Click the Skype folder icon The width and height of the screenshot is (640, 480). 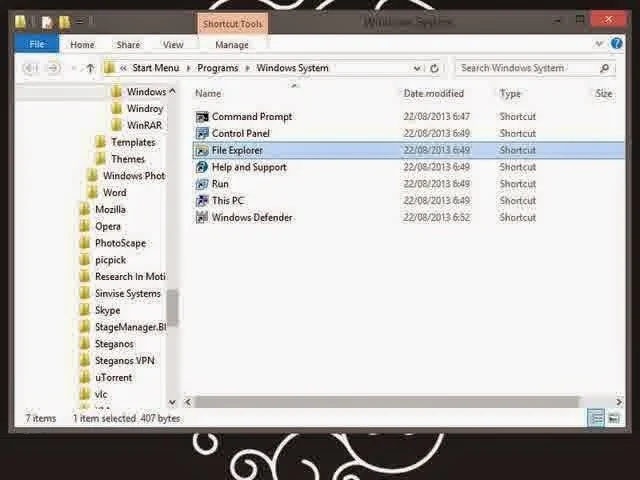[x=84, y=310]
